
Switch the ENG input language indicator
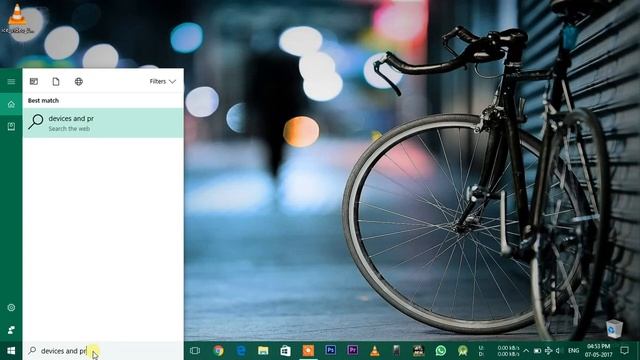[x=573, y=351]
